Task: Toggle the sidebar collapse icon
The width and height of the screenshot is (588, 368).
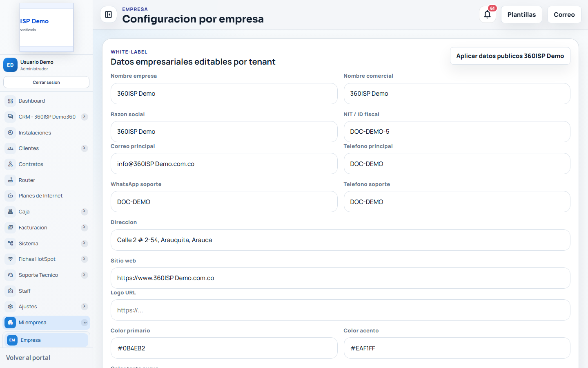Action: point(109,15)
